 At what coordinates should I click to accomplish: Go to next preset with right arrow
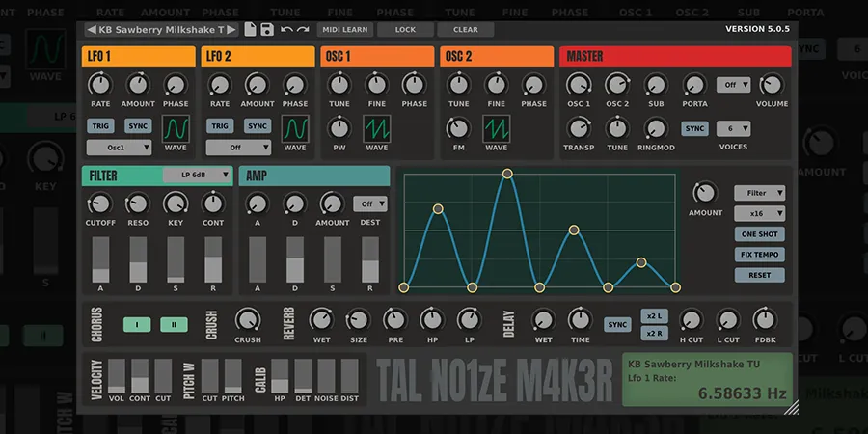click(x=231, y=30)
